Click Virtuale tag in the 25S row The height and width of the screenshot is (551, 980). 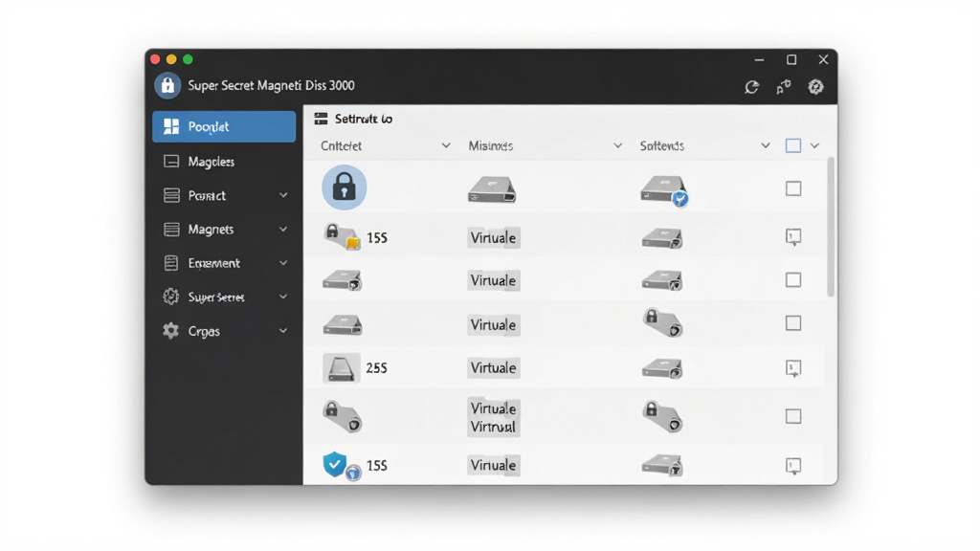click(493, 368)
